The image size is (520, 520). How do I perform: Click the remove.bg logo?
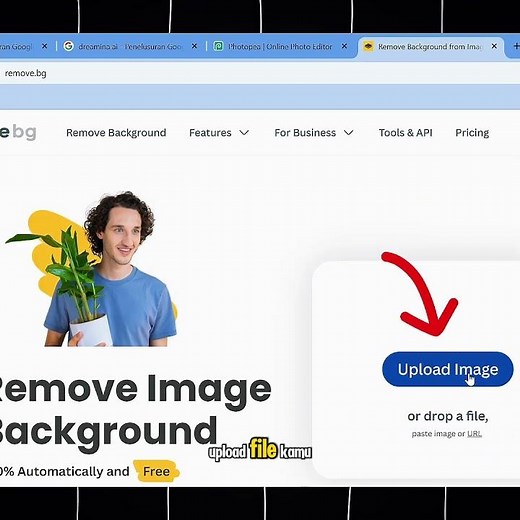tap(18, 132)
